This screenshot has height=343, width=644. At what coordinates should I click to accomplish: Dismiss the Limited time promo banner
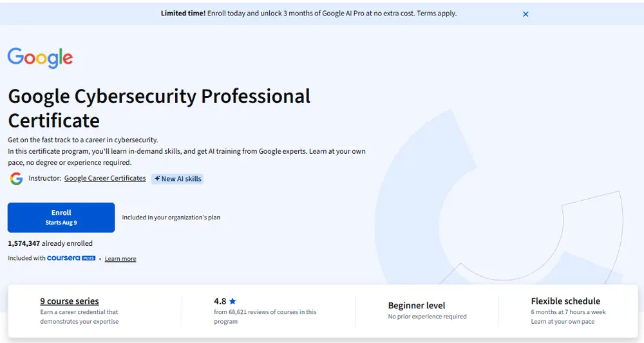coord(526,14)
